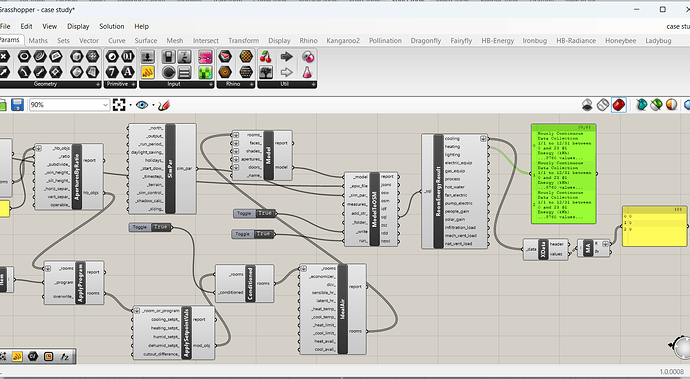Viewport: 690px width, 379px height.
Task: Select the Circle geometry parameter icon
Action: click(x=24, y=56)
